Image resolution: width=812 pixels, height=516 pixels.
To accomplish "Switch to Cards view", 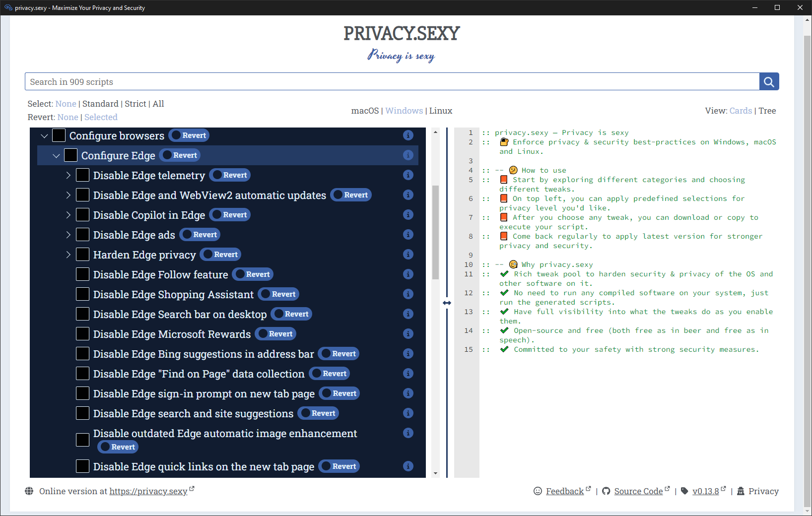I will click(x=741, y=111).
